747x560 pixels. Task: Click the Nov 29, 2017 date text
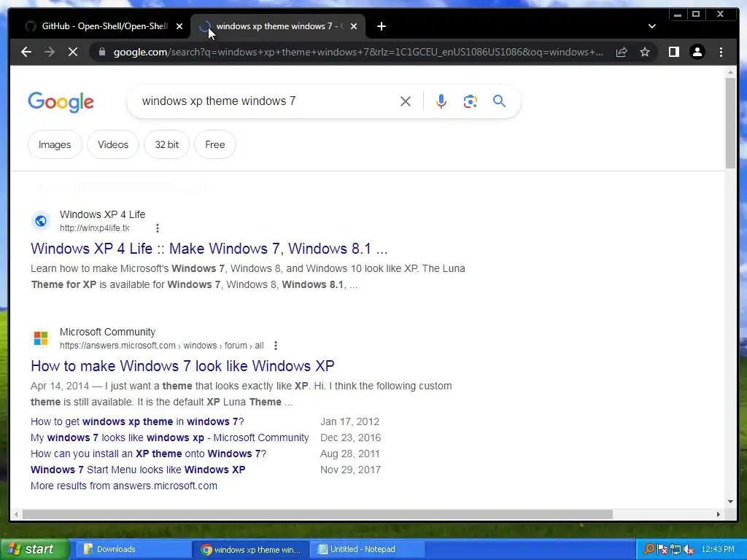350,470
